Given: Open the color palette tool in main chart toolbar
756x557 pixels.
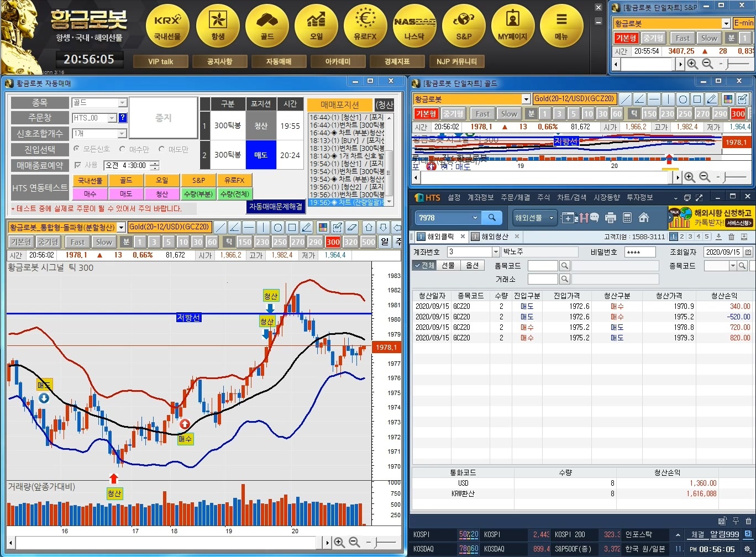Looking at the screenshot, I should tap(323, 227).
